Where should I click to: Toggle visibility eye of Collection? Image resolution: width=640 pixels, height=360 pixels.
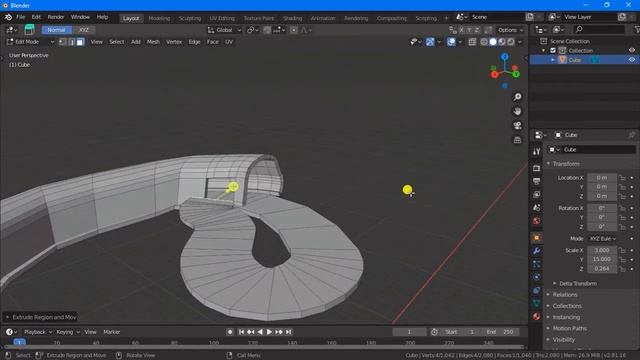coord(632,51)
